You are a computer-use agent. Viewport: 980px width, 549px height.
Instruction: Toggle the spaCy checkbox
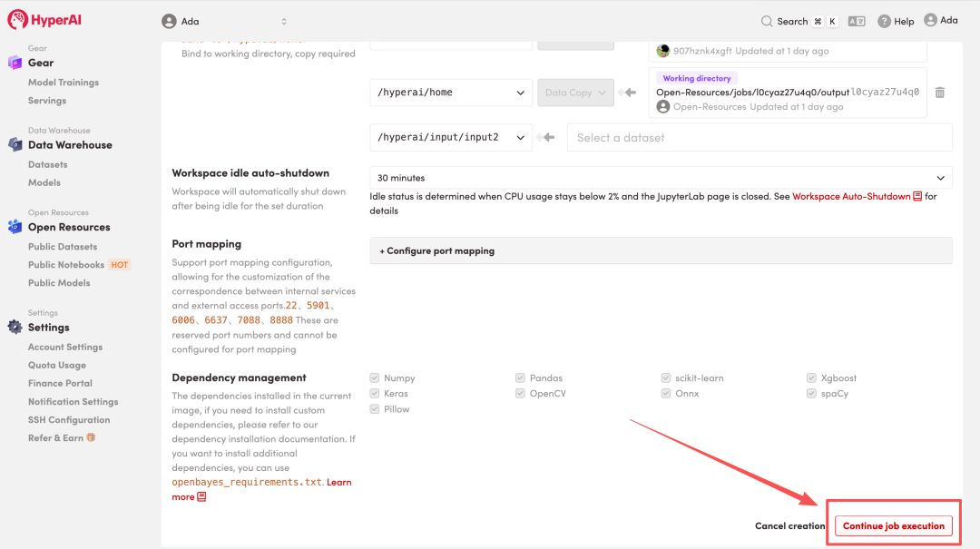coord(811,393)
